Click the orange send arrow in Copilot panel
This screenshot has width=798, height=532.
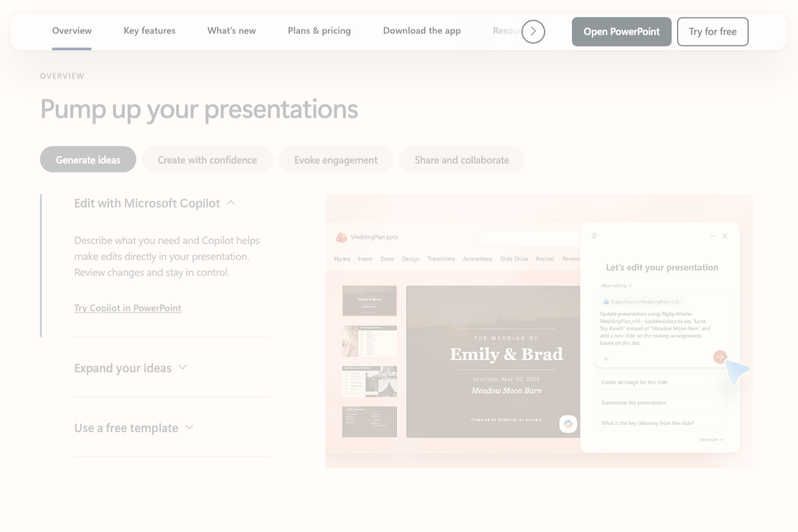pos(720,358)
